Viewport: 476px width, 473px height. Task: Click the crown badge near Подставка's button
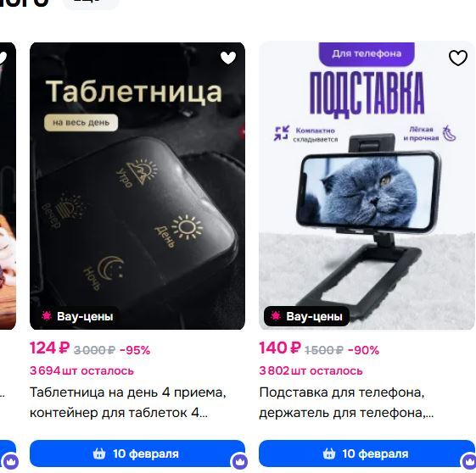click(468, 462)
